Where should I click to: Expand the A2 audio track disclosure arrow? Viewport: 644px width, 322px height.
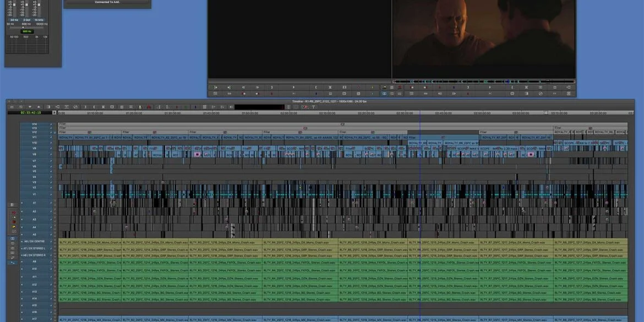pyautogui.click(x=22, y=211)
